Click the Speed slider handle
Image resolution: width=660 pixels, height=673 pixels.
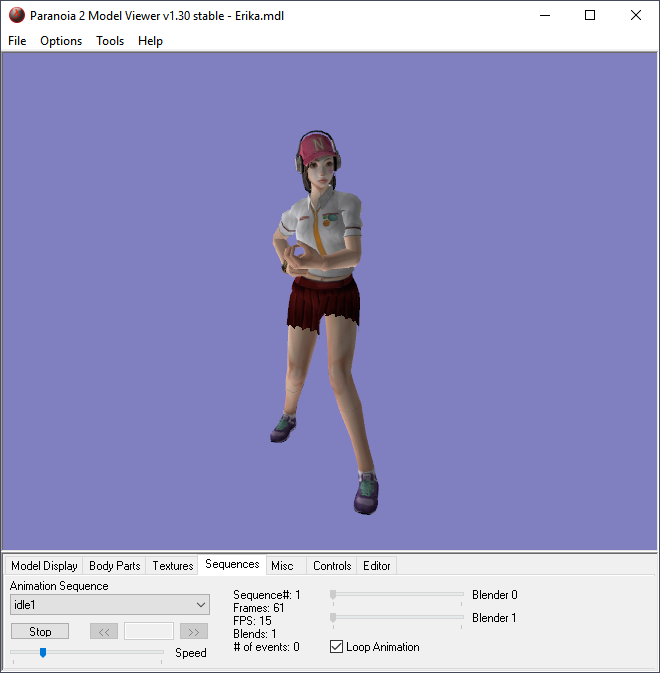43,652
